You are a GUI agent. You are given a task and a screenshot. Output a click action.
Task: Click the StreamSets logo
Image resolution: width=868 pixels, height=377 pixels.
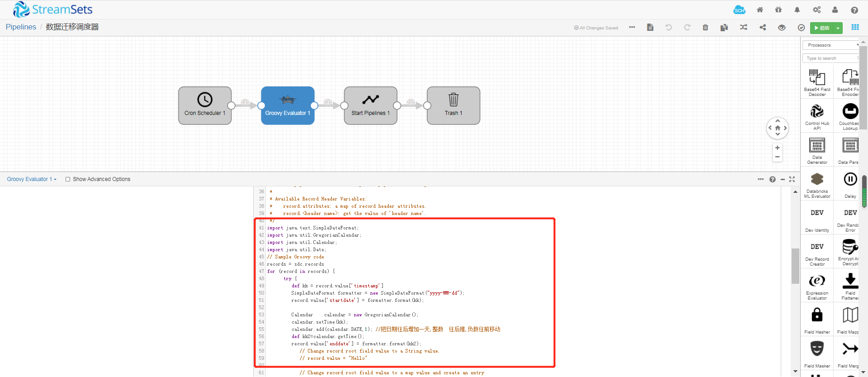coord(53,10)
